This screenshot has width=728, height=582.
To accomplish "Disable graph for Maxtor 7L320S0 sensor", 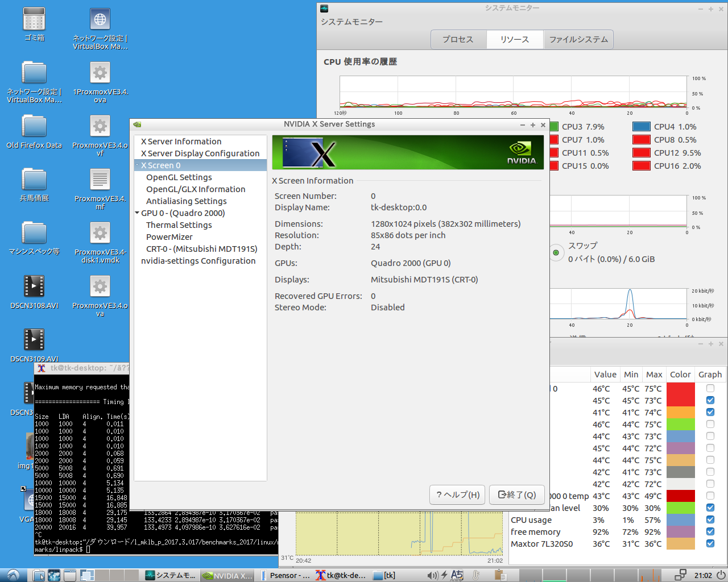I will coord(710,543).
